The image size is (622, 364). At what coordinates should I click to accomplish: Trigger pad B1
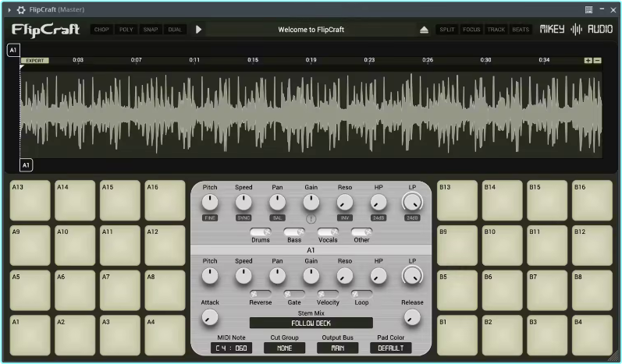457,335
